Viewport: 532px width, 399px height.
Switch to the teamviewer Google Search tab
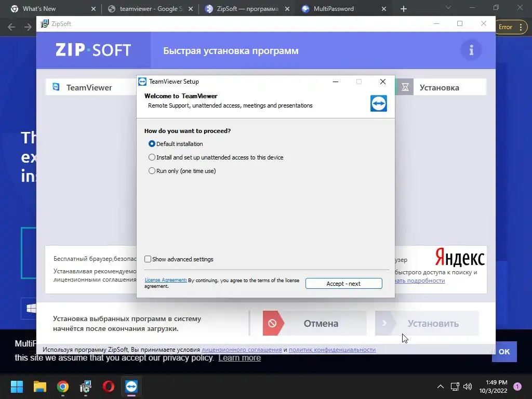click(x=151, y=9)
